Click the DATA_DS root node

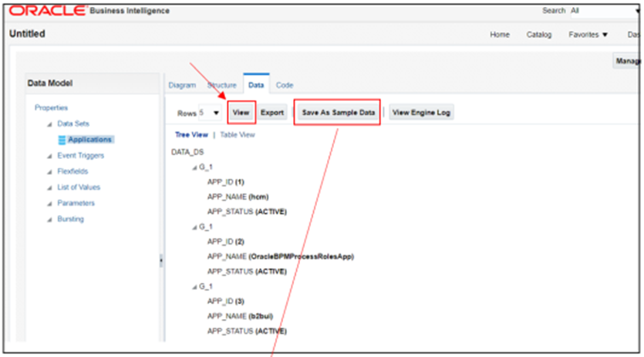tap(187, 153)
